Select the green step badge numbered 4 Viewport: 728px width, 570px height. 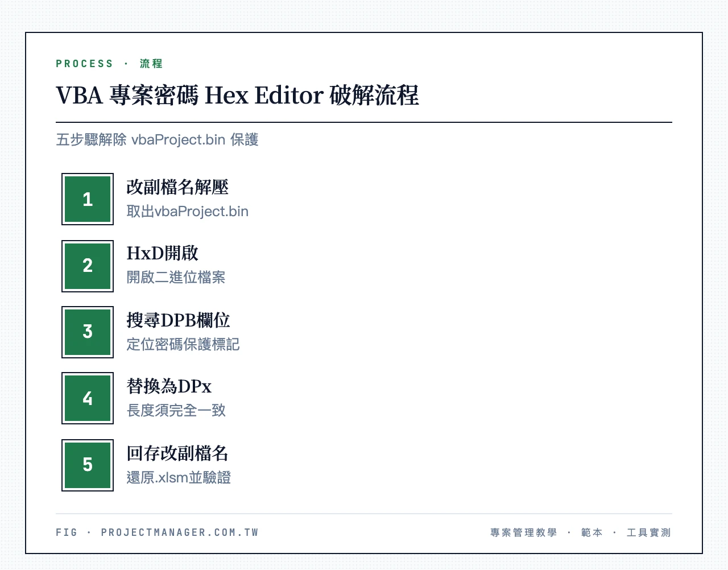pos(88,398)
